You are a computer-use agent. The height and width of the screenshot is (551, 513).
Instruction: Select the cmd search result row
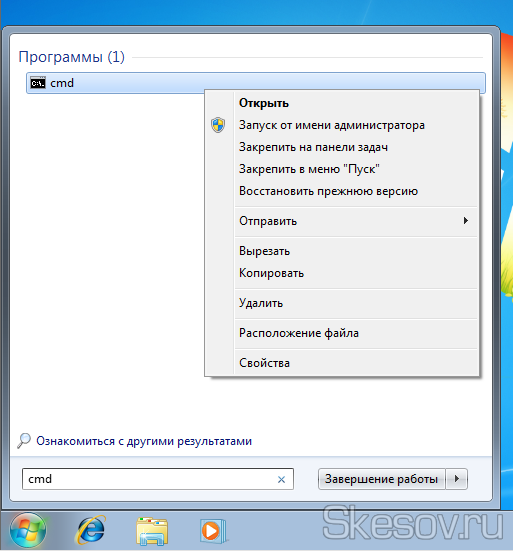coord(256,83)
